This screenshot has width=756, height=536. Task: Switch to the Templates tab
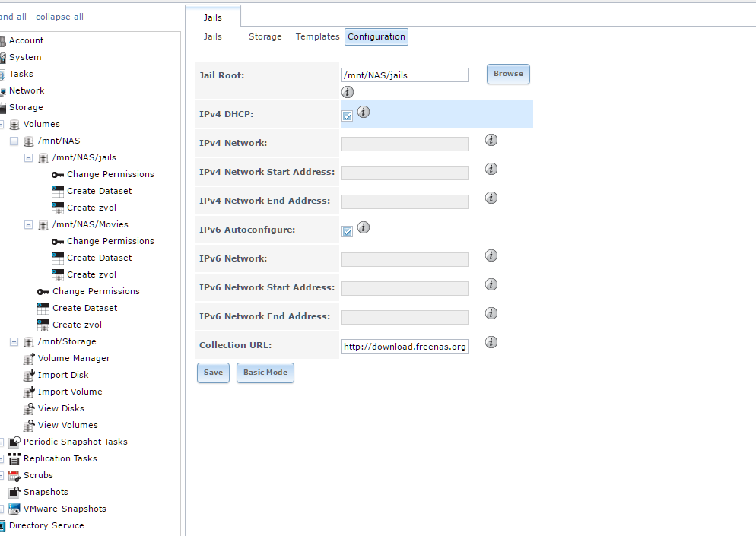pyautogui.click(x=317, y=36)
